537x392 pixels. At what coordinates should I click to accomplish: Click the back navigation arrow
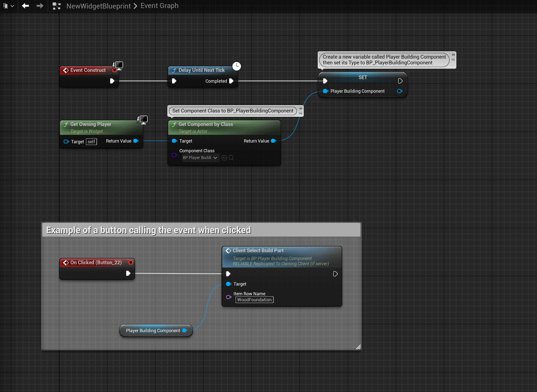pos(25,6)
